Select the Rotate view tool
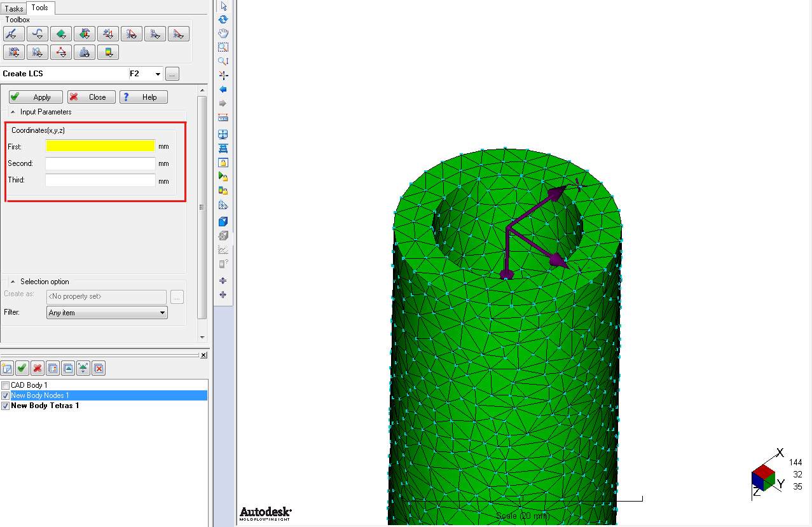Image resolution: width=812 pixels, height=527 pixels. 223,19
